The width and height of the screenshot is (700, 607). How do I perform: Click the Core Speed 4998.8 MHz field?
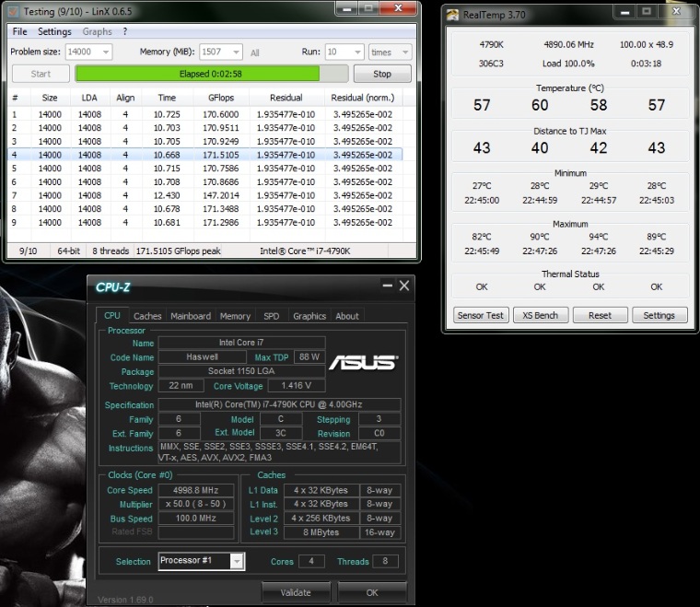click(195, 490)
